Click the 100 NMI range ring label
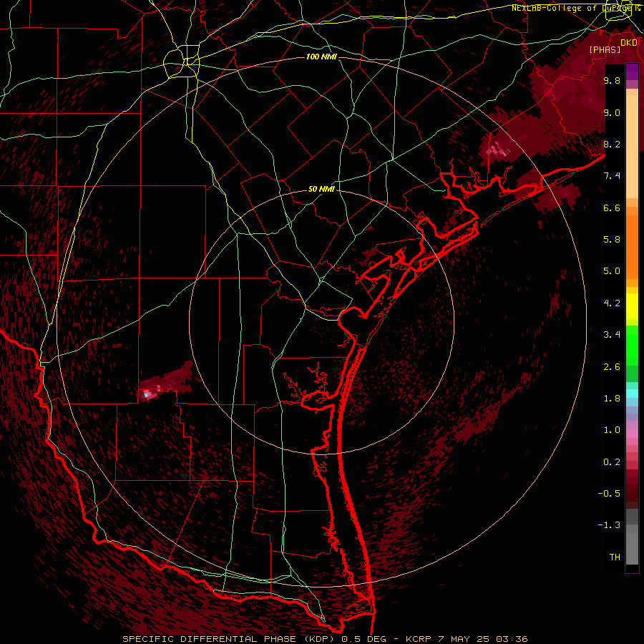 tap(321, 57)
